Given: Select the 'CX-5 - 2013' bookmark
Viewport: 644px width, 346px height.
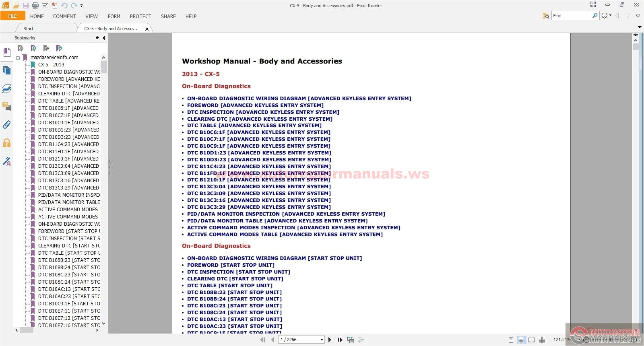Looking at the screenshot, I should (51, 64).
